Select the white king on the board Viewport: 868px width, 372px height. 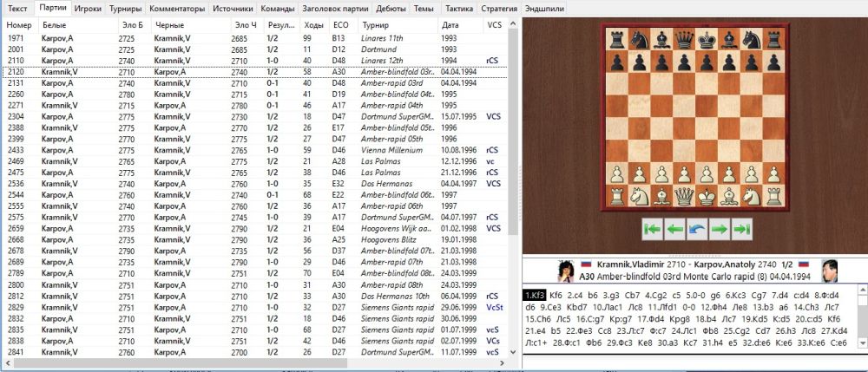point(707,196)
